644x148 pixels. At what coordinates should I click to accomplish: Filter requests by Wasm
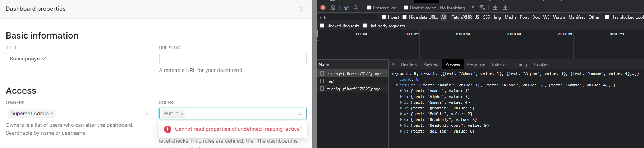[x=559, y=17]
